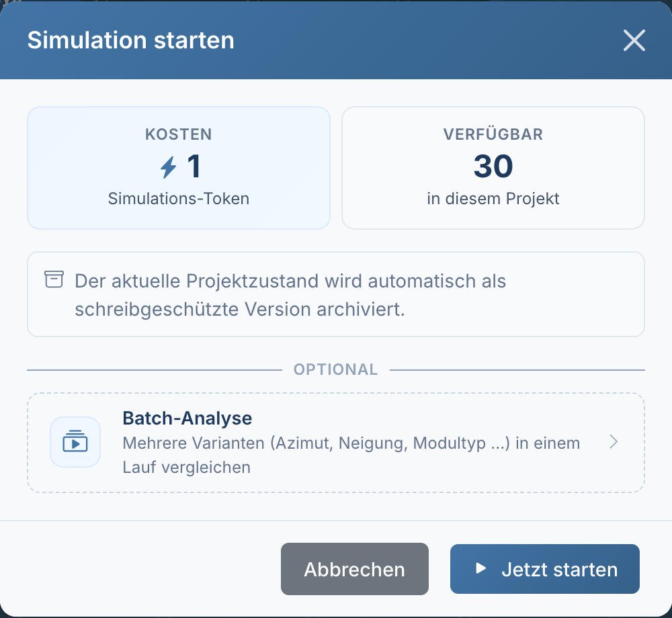Select the KOSTEN heading
The image size is (672, 618).
click(178, 134)
